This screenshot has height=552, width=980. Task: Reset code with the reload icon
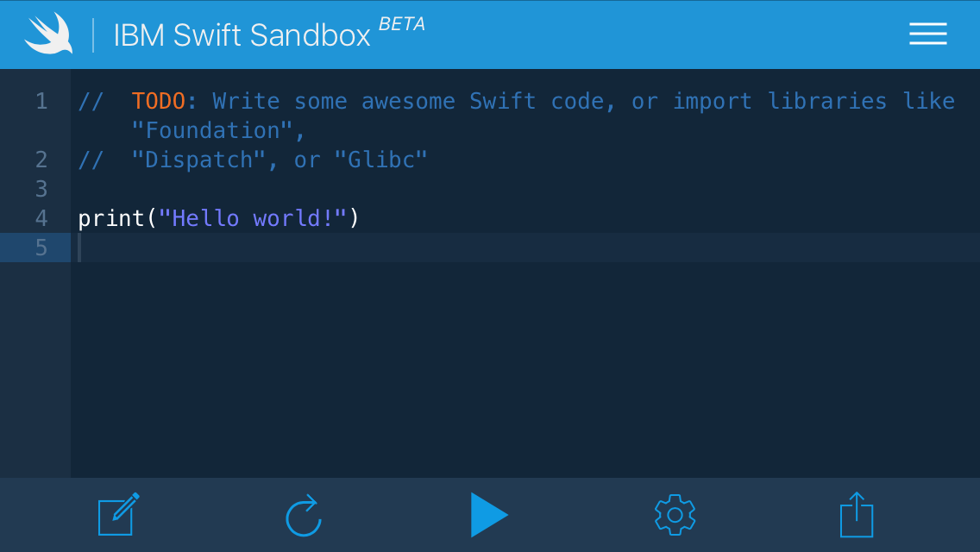(x=304, y=516)
